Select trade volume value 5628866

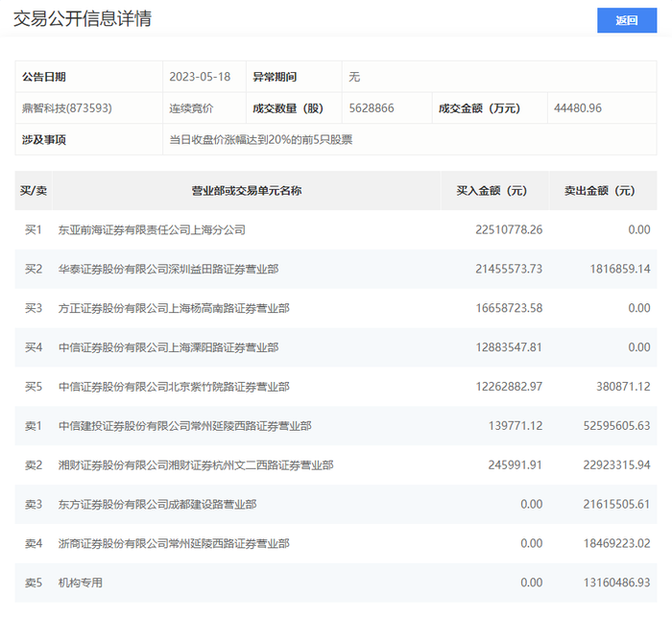pyautogui.click(x=372, y=107)
